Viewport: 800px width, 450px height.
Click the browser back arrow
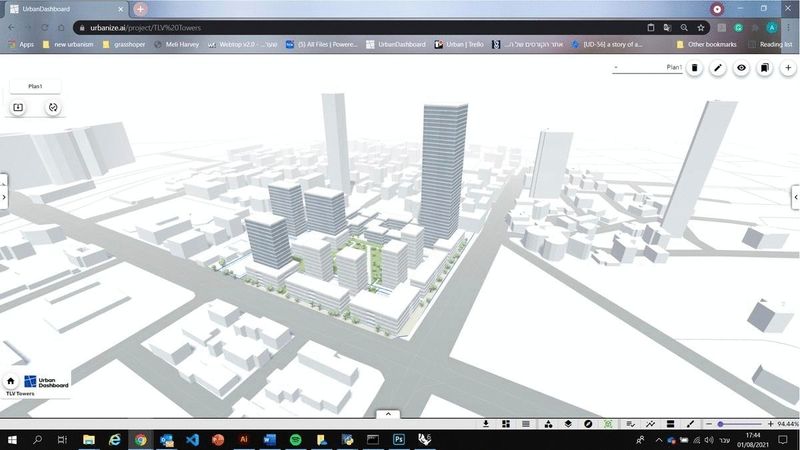11,28
